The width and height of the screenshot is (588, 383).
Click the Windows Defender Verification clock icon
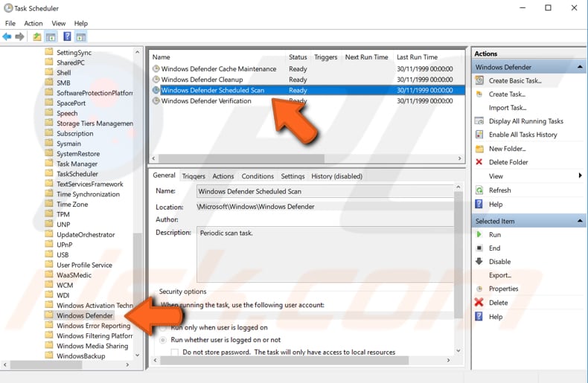click(x=156, y=101)
